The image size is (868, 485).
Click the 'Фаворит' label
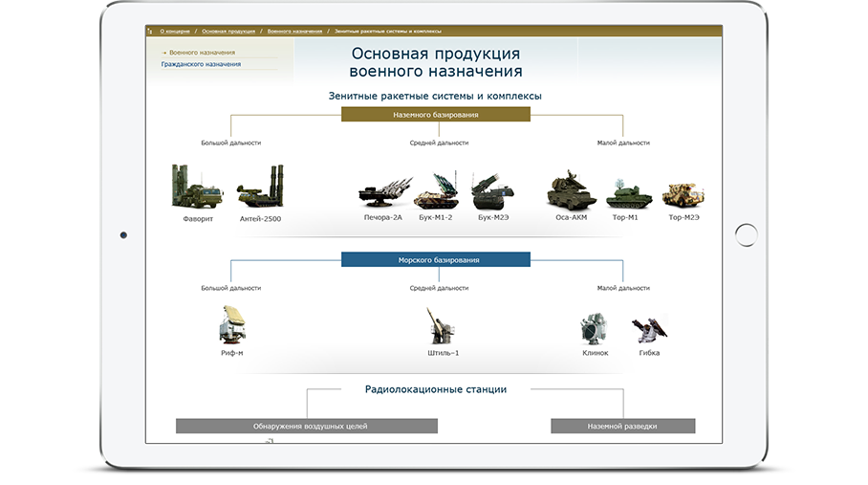coord(198,219)
